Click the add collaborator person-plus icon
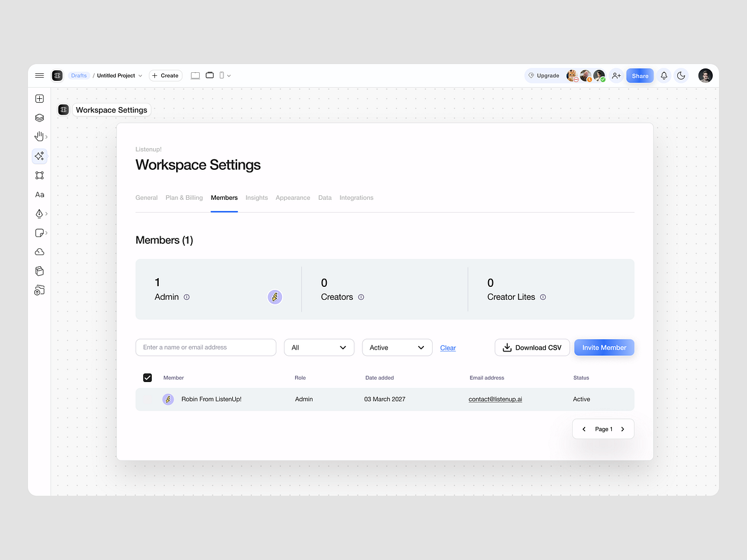This screenshot has width=747, height=560. 616,75
